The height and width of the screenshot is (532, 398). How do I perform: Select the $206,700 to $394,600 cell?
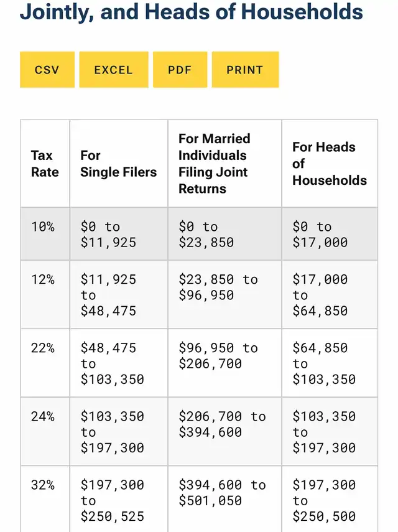[x=221, y=424]
